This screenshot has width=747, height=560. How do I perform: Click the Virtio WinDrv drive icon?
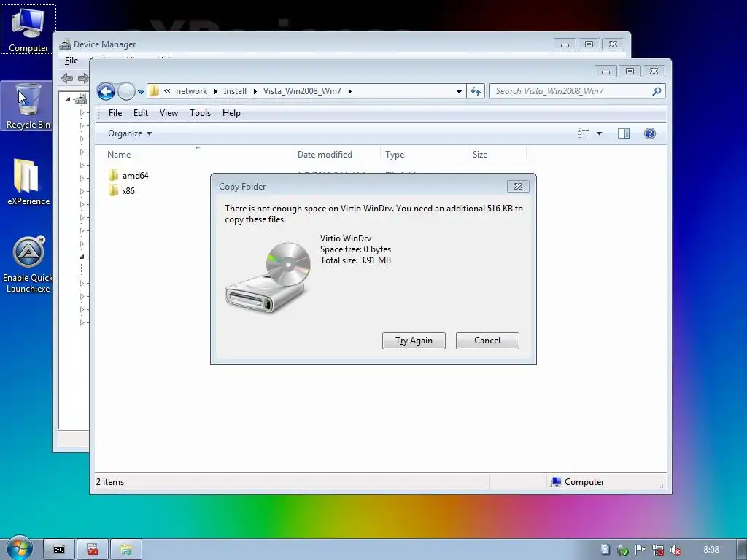[268, 276]
